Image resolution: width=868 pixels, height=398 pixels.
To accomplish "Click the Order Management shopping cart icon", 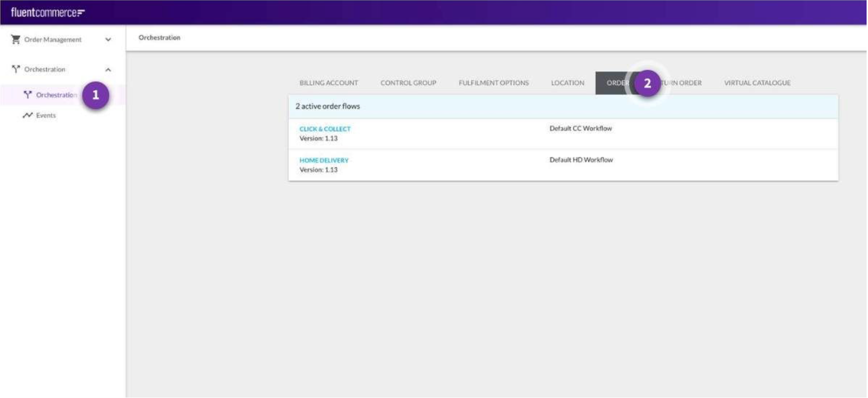I will [16, 40].
